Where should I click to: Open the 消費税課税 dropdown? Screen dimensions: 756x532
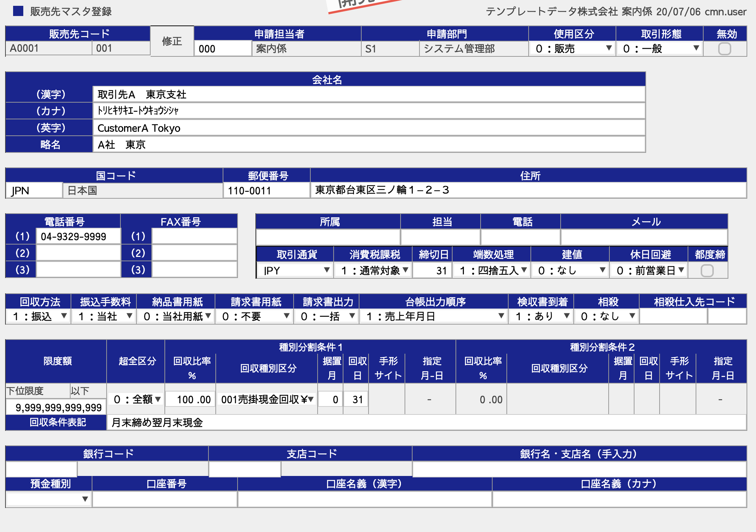click(373, 270)
